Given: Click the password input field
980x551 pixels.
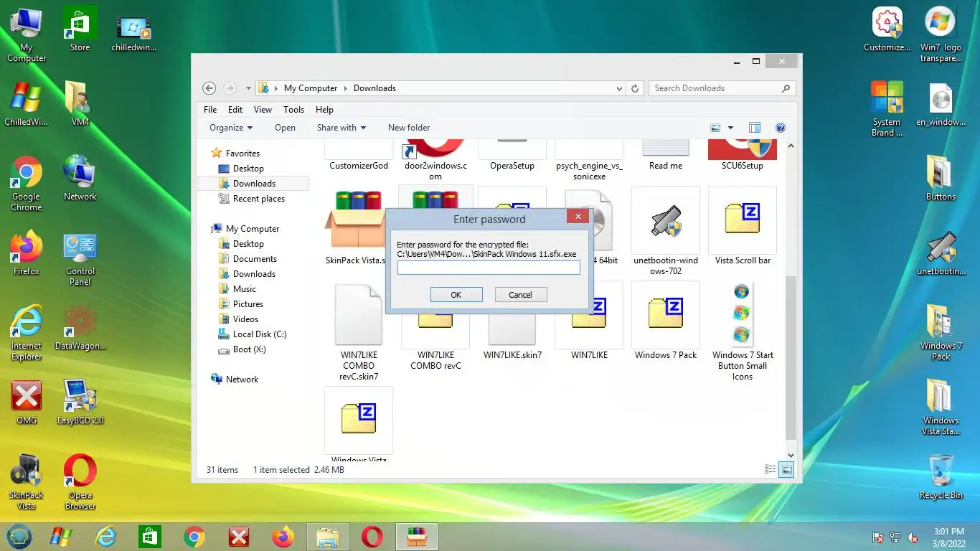Looking at the screenshot, I should pos(489,268).
